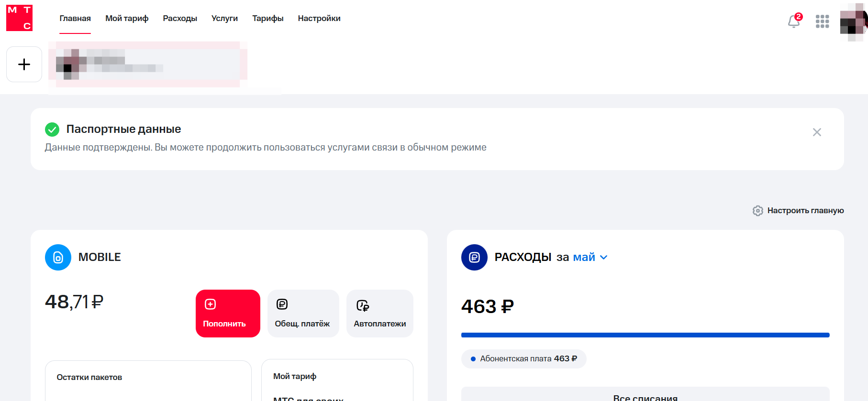The height and width of the screenshot is (401, 868).
Task: Open the apps grid menu
Action: (x=822, y=21)
